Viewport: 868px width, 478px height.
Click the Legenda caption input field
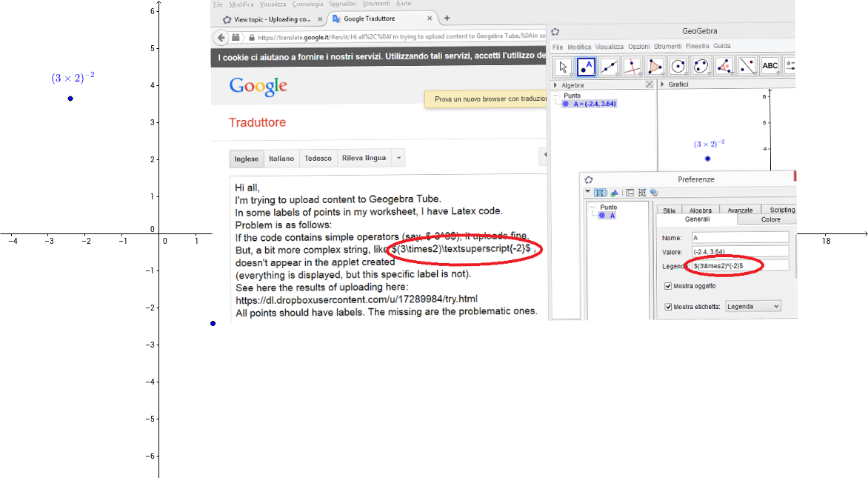coord(740,266)
